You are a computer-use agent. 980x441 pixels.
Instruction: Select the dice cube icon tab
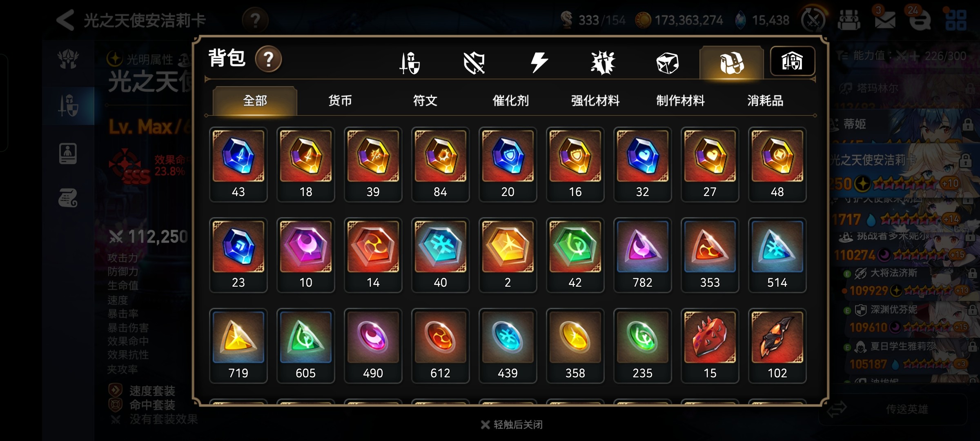point(667,63)
